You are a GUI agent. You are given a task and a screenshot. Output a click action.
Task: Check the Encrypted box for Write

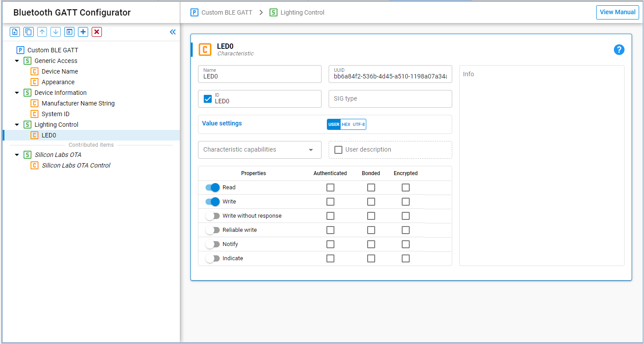406,202
